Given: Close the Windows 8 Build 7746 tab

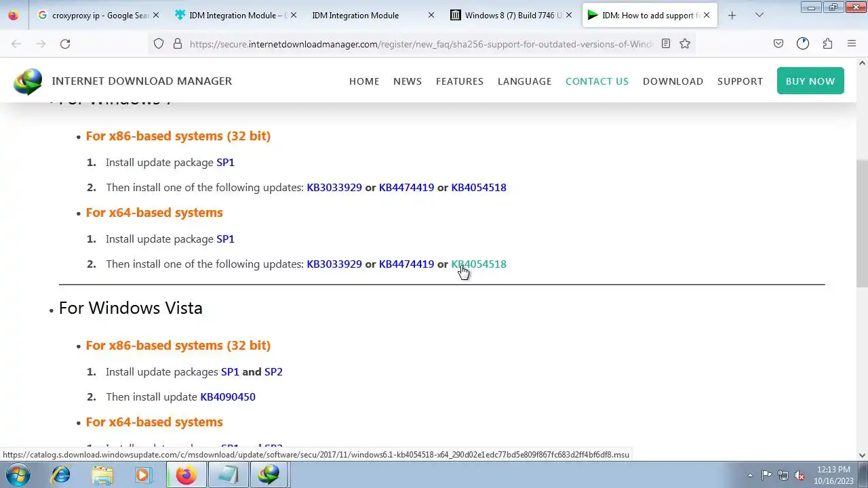Looking at the screenshot, I should (569, 15).
